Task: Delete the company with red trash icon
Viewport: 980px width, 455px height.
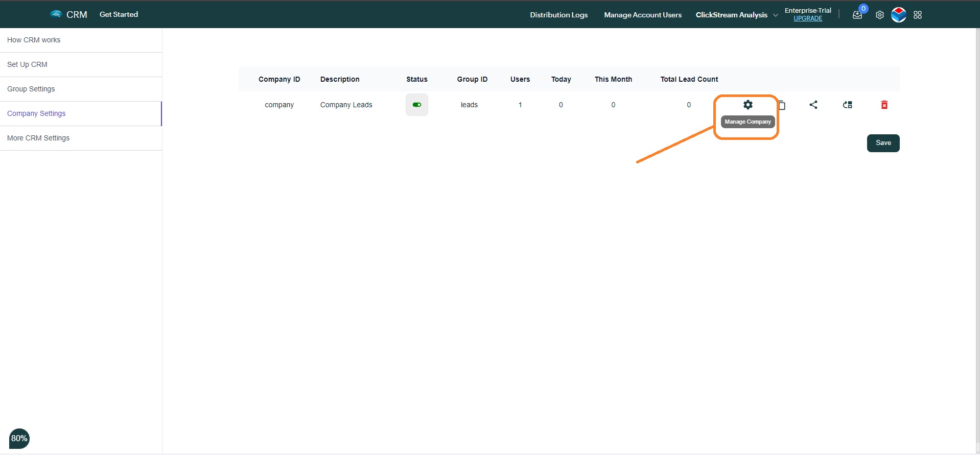Action: [884, 105]
